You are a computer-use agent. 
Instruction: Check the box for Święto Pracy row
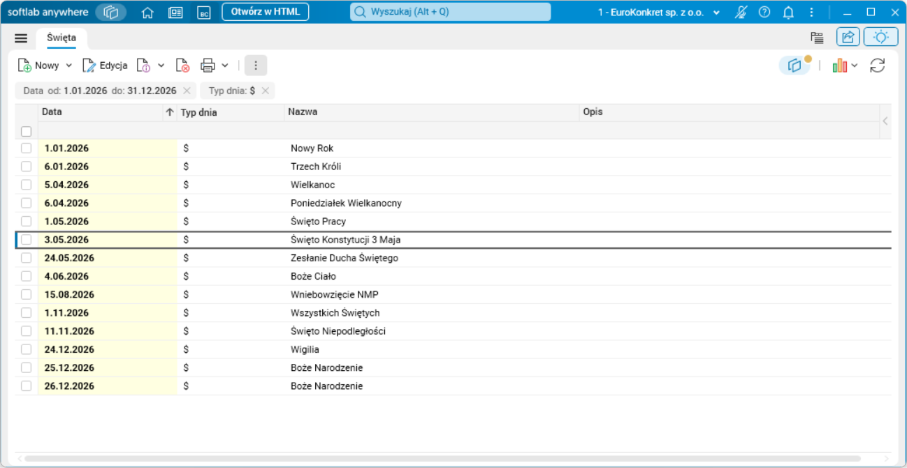(x=26, y=221)
